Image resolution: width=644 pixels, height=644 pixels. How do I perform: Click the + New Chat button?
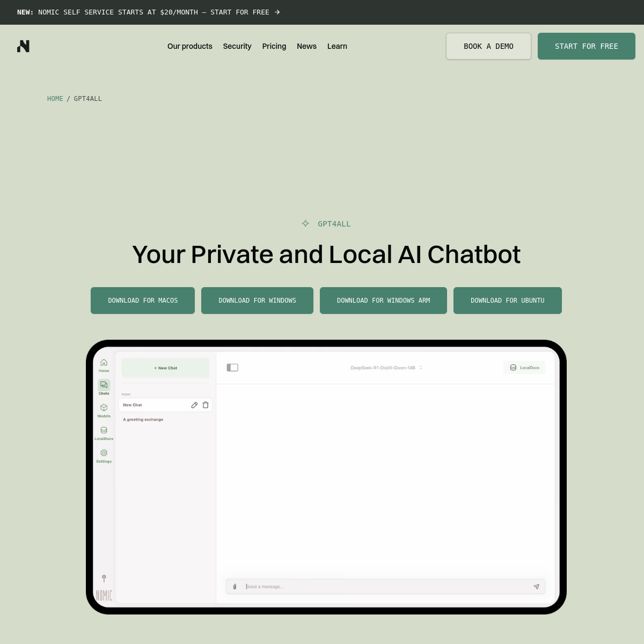(x=165, y=368)
